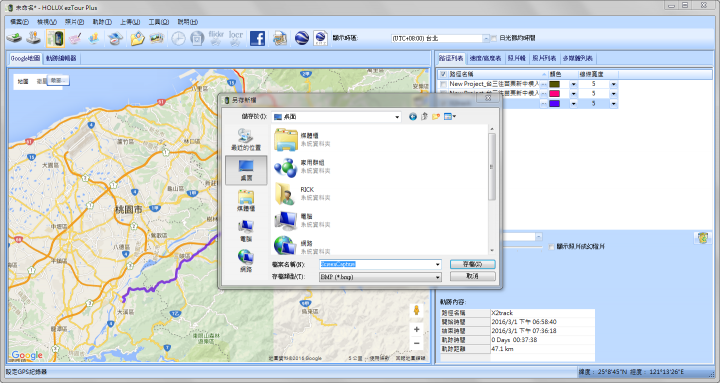The image size is (720, 383).
Task: Click the ScreenCapture file name field
Action: point(377,264)
